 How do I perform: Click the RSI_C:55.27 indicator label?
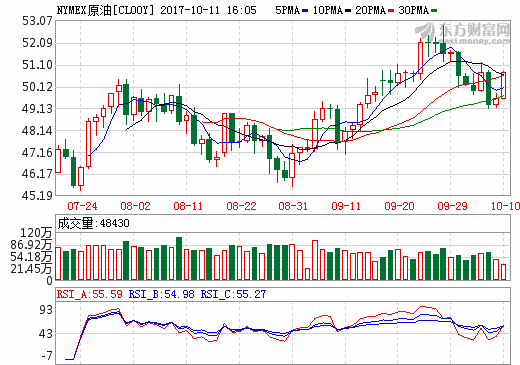(233, 294)
